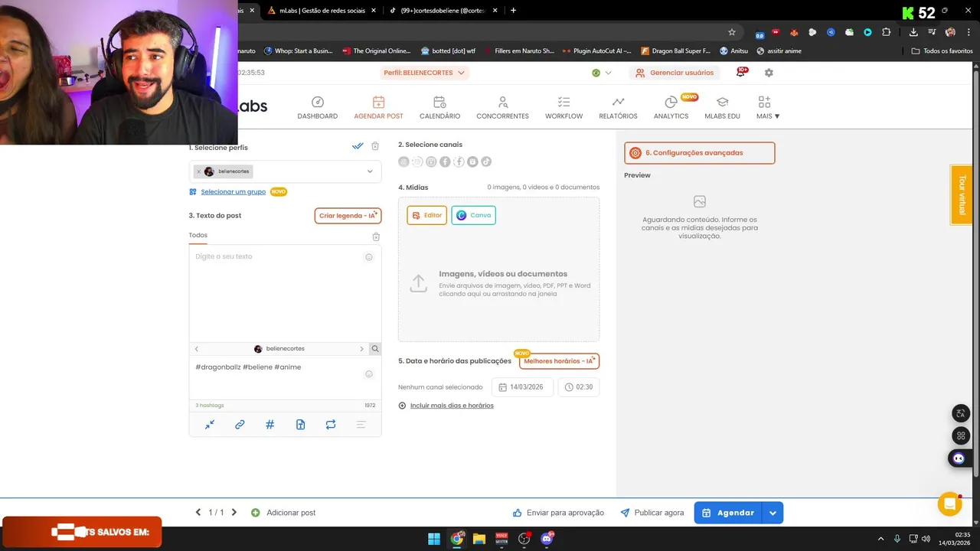The width and height of the screenshot is (980, 551).
Task: Go to the Relatórios section
Action: click(x=618, y=108)
